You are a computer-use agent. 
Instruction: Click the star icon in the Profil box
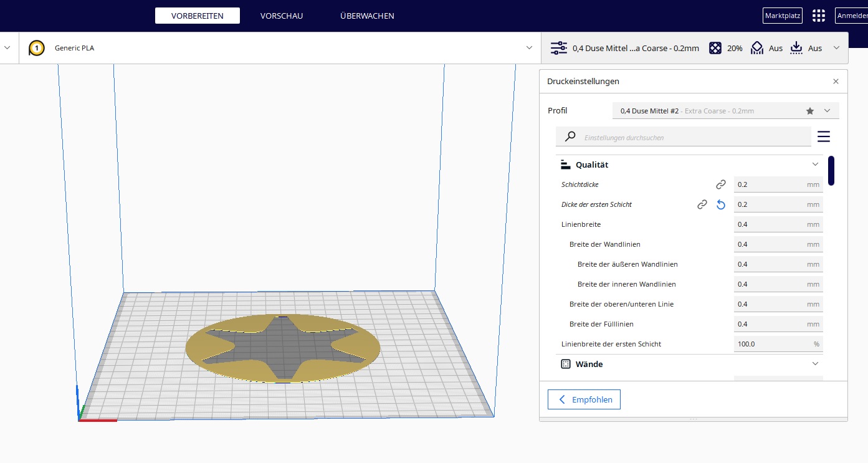(810, 111)
